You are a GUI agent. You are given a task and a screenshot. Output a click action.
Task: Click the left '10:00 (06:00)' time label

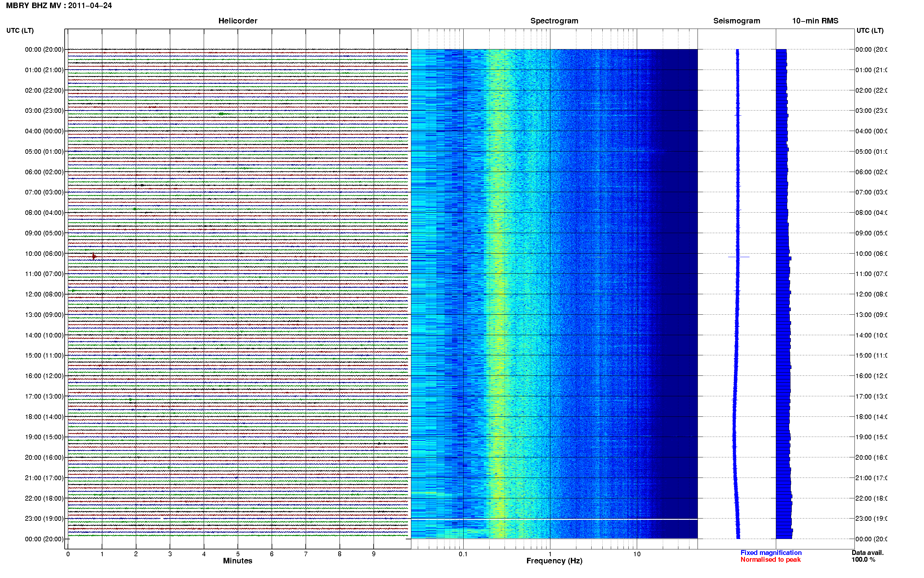[44, 254]
